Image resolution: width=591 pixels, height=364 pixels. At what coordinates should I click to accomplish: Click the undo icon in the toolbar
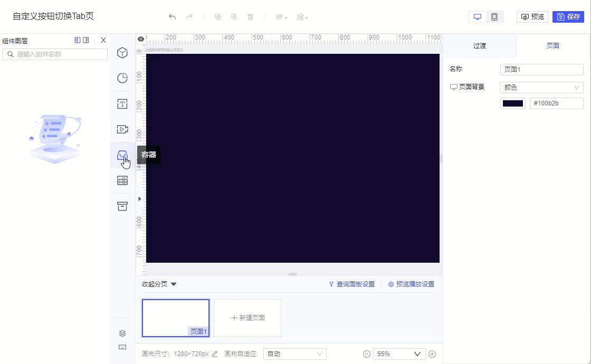pos(172,17)
